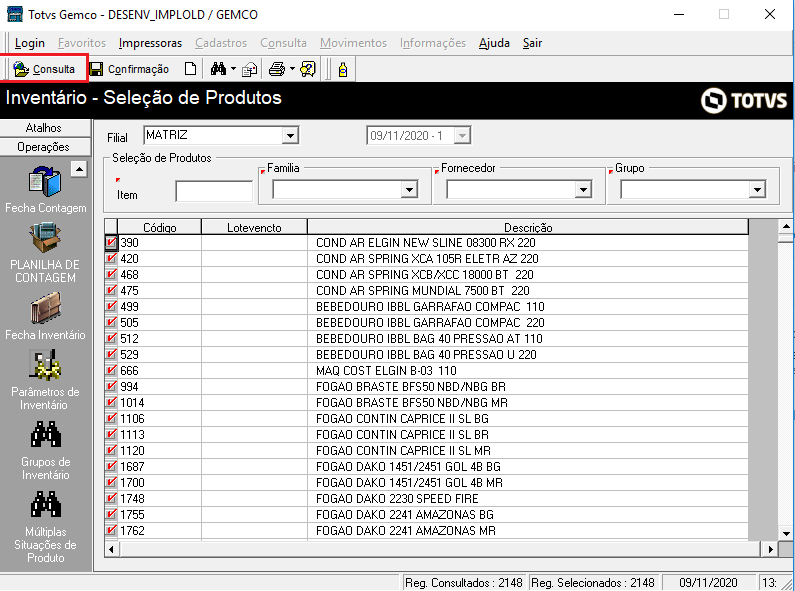Click the yellow bottle icon in toolbar
795x591 pixels.
click(x=343, y=69)
